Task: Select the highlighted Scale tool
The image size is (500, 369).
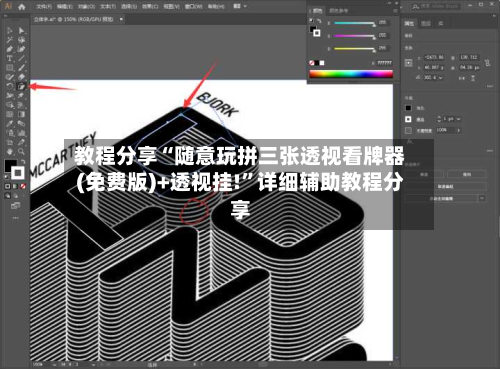Action: point(21,86)
